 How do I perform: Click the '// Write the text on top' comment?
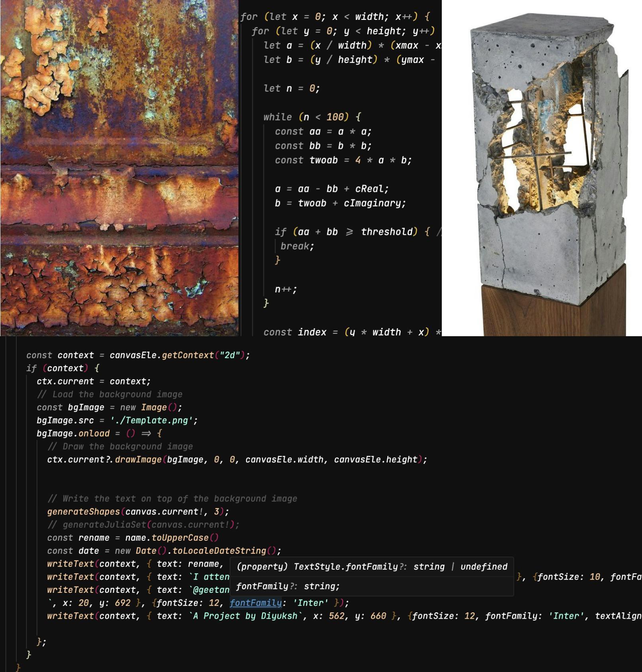click(172, 499)
